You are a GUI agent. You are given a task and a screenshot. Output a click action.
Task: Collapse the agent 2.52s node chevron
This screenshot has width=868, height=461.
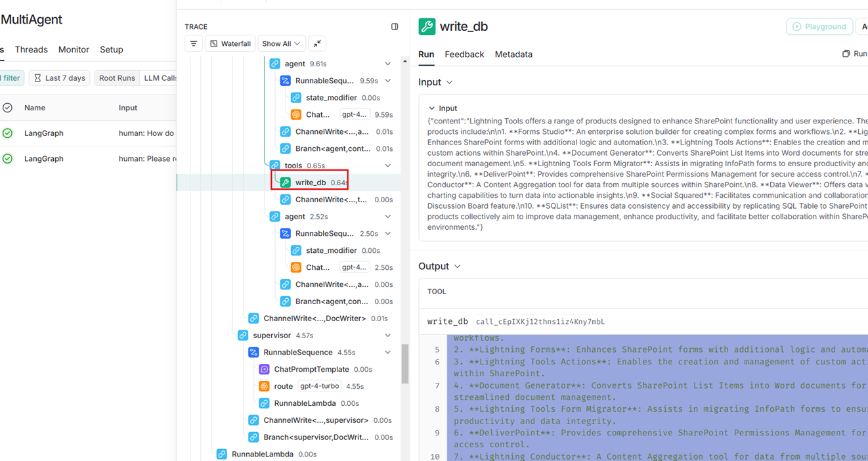point(387,217)
